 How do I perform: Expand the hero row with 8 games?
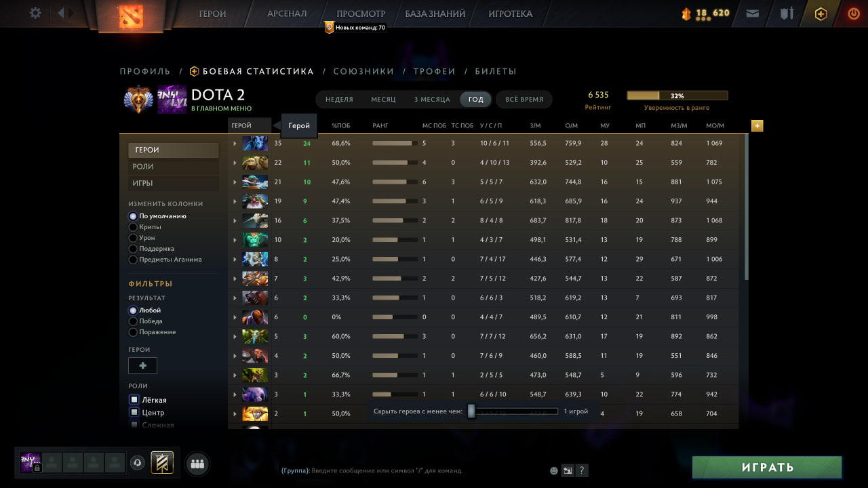235,259
